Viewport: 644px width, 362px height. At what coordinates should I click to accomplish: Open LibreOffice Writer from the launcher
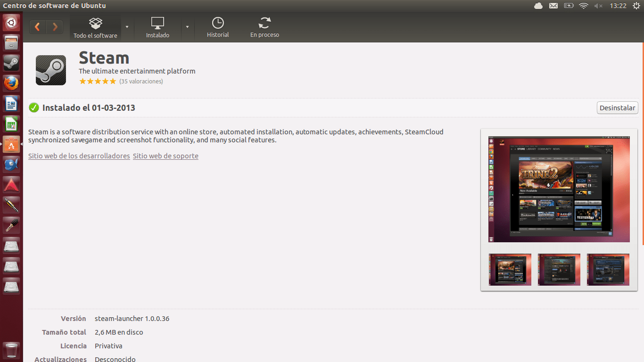(x=11, y=104)
